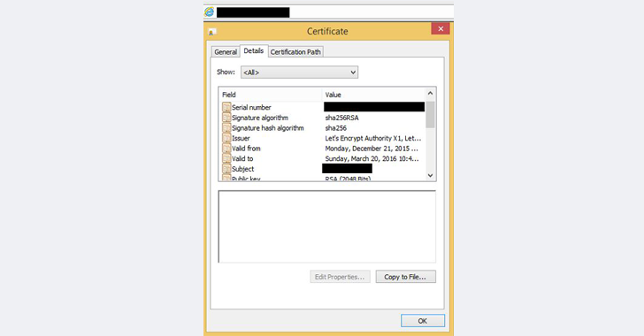Click the Serial number field icon

point(226,107)
